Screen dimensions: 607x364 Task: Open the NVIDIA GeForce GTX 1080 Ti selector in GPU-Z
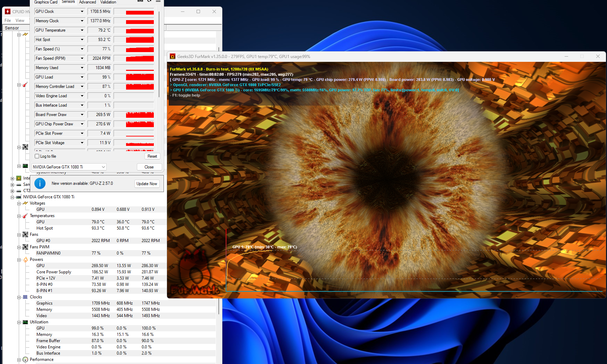69,167
